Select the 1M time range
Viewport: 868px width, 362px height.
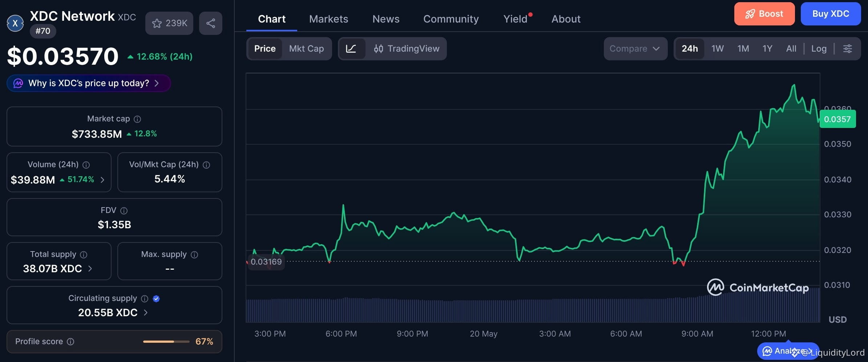tap(743, 49)
